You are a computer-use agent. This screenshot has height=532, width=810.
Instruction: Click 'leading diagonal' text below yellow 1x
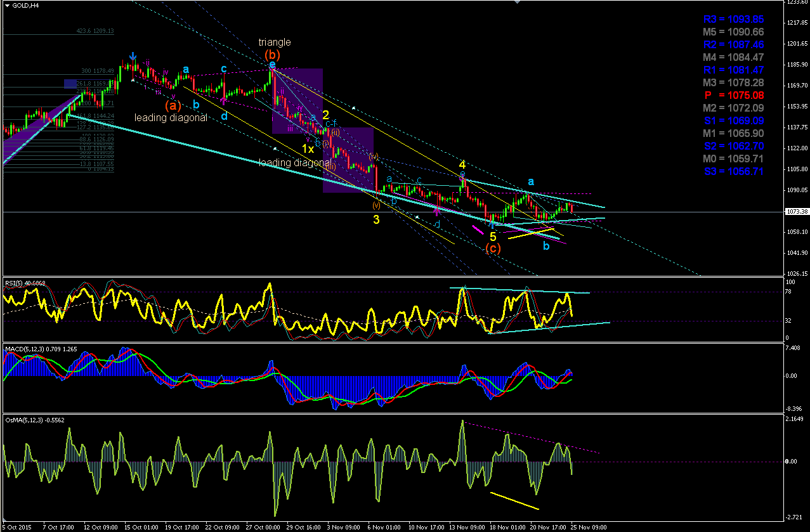point(294,163)
